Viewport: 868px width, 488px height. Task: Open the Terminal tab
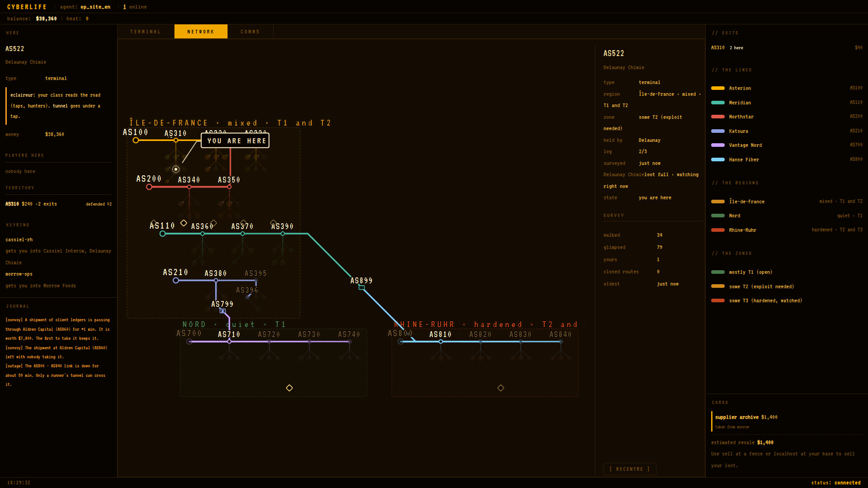[x=146, y=32]
